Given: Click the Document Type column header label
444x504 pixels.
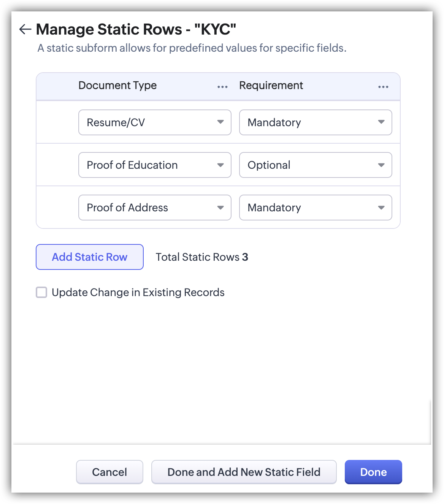Looking at the screenshot, I should pyautogui.click(x=117, y=86).
